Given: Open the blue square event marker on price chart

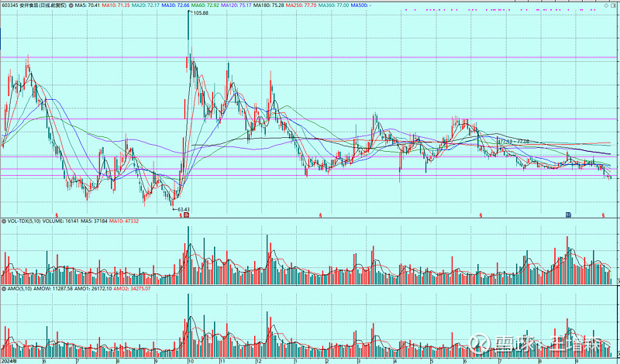Looking at the screenshot, I should [x=568, y=215].
